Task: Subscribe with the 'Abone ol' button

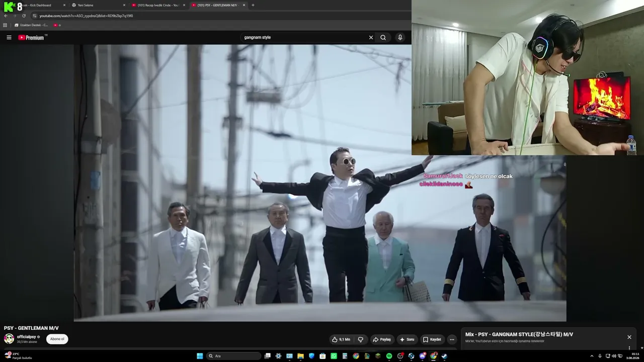Action: click(x=57, y=339)
